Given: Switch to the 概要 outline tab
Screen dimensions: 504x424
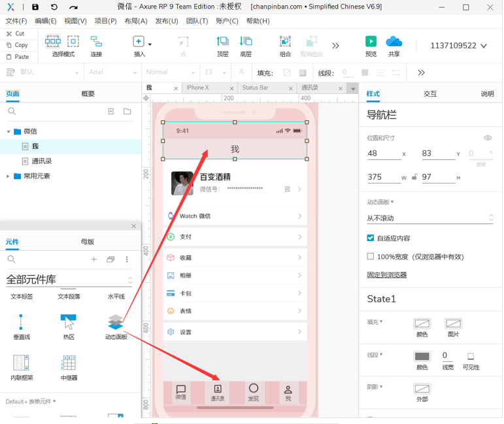Looking at the screenshot, I should (88, 94).
